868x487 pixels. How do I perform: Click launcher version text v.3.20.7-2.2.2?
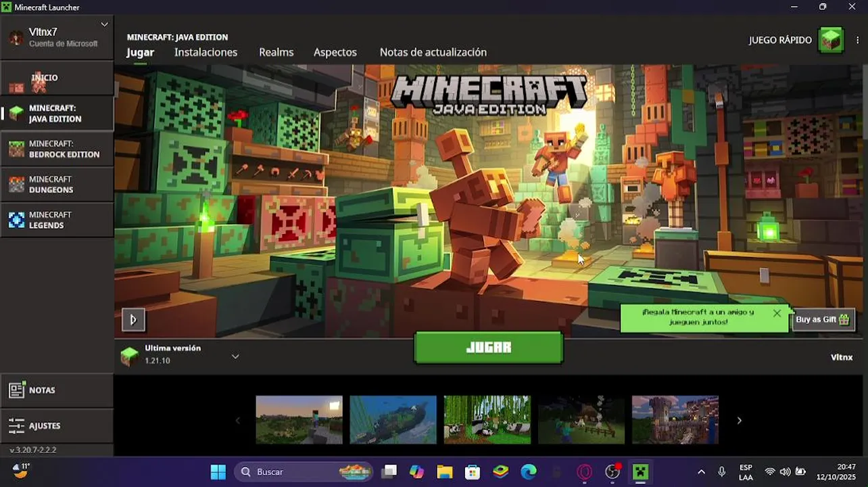point(33,450)
